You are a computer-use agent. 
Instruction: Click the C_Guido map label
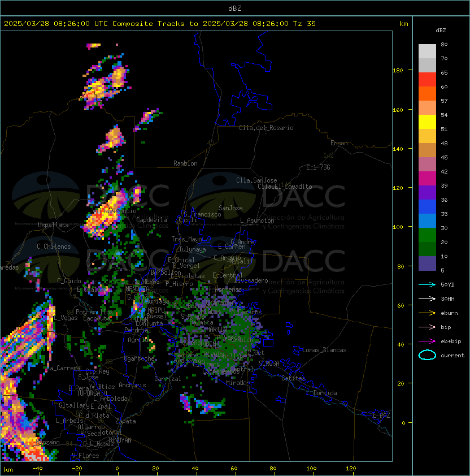[x=69, y=281]
